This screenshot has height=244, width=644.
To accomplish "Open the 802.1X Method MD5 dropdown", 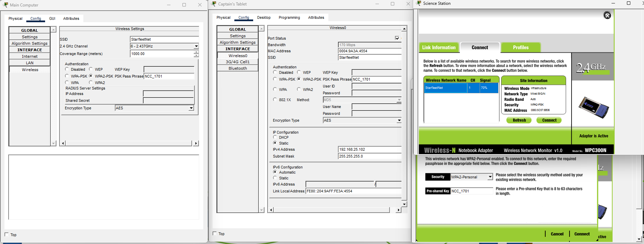I will [399, 100].
